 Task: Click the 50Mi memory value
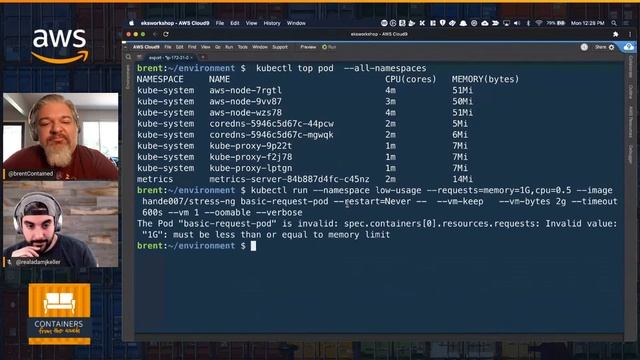(x=462, y=101)
